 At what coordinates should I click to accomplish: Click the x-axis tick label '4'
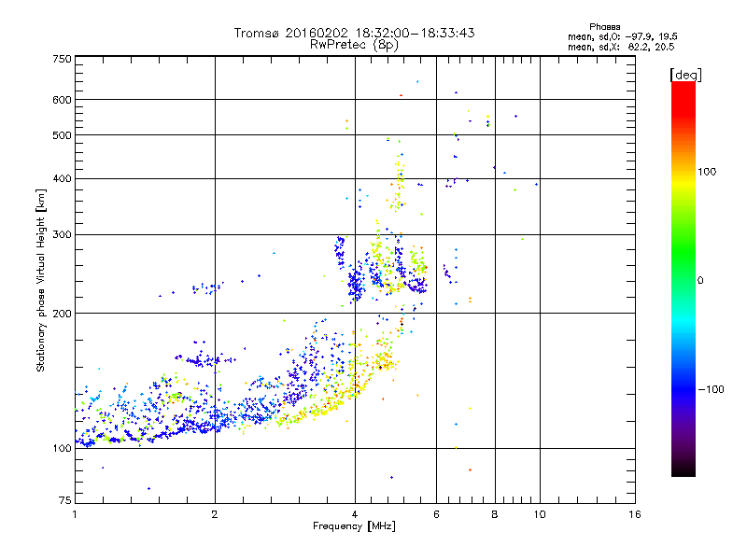(x=355, y=514)
